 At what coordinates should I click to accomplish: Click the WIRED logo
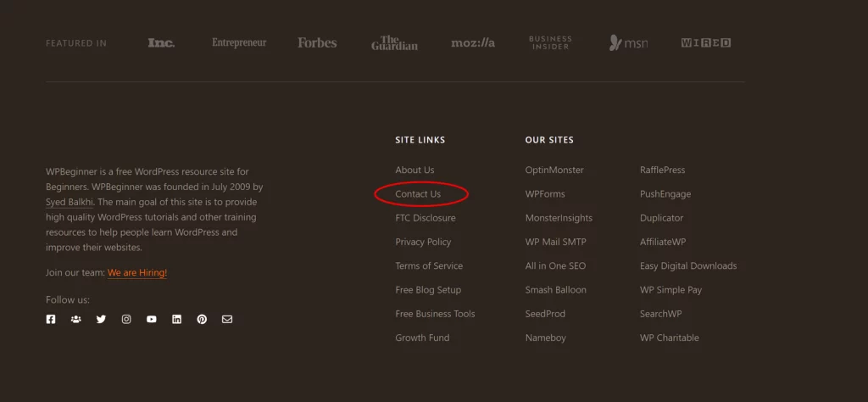tap(706, 42)
